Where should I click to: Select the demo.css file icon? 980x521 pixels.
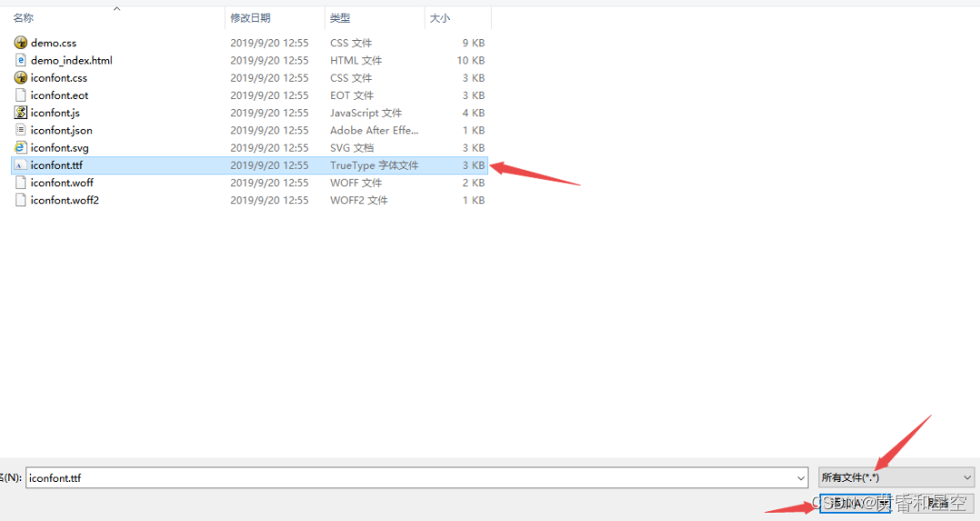21,43
